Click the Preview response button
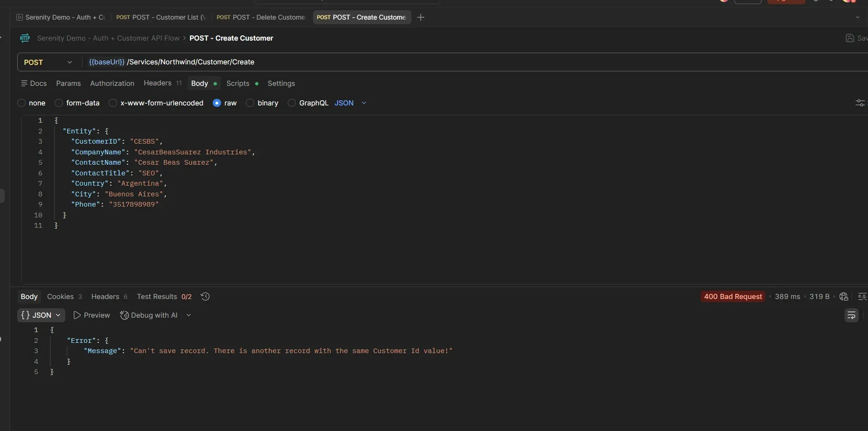The image size is (868, 431). click(x=92, y=315)
